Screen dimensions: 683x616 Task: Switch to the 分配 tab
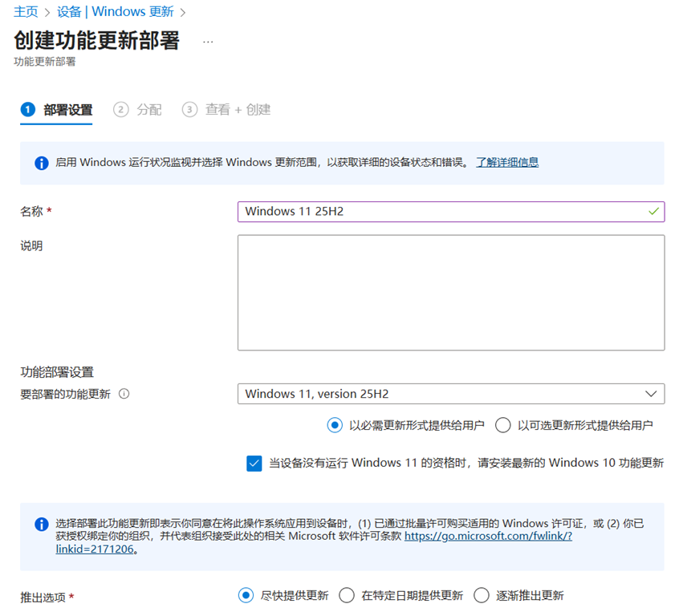click(148, 110)
